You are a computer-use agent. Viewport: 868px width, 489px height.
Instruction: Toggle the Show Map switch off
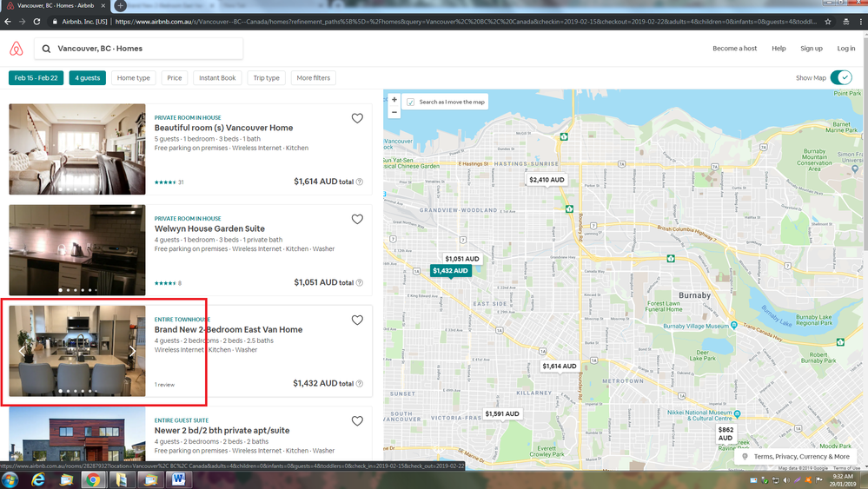pos(841,78)
